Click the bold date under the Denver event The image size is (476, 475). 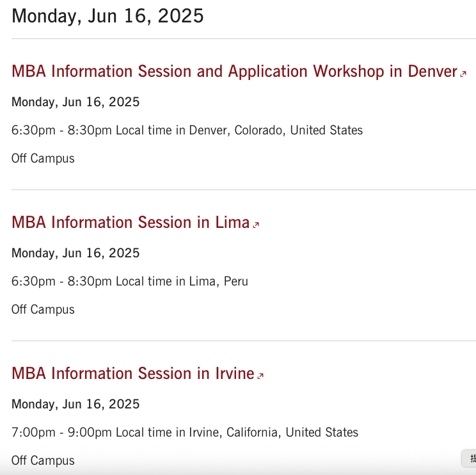75,102
